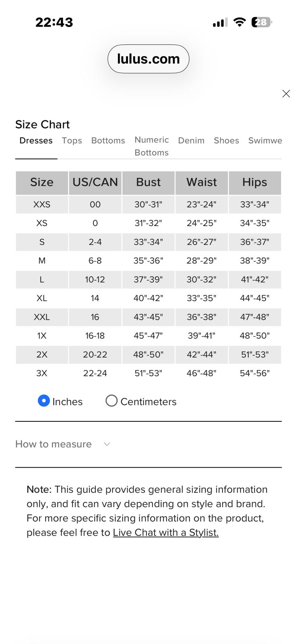
Task: Select the Shoes tab
Action: tap(226, 140)
